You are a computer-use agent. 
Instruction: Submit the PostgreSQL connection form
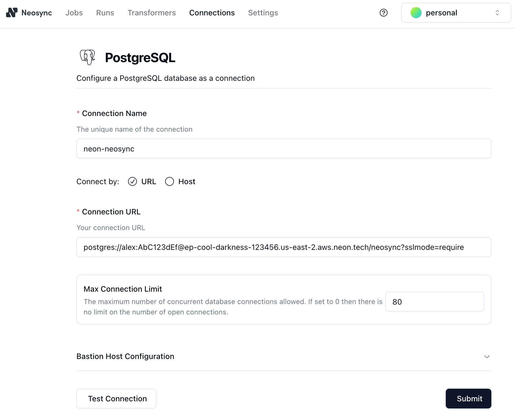click(468, 399)
